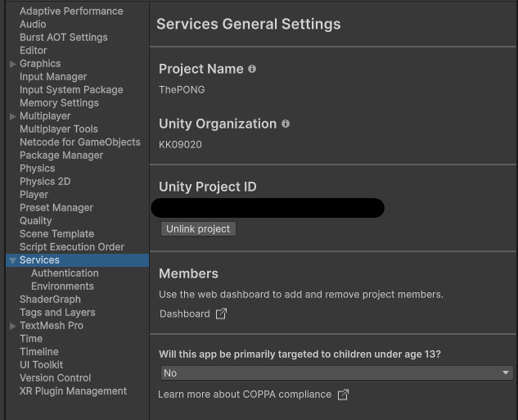Select Environments under Services

pos(62,287)
